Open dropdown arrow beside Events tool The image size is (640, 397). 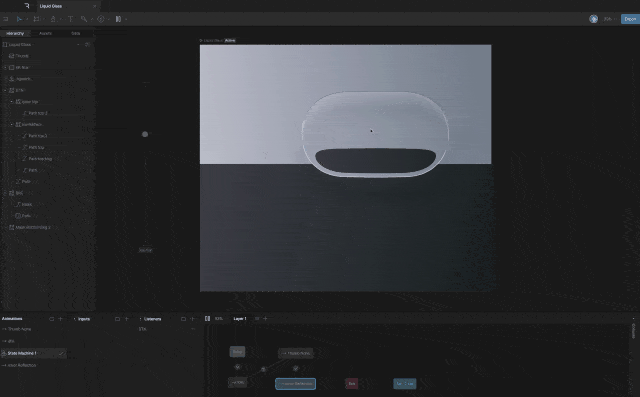click(x=109, y=19)
